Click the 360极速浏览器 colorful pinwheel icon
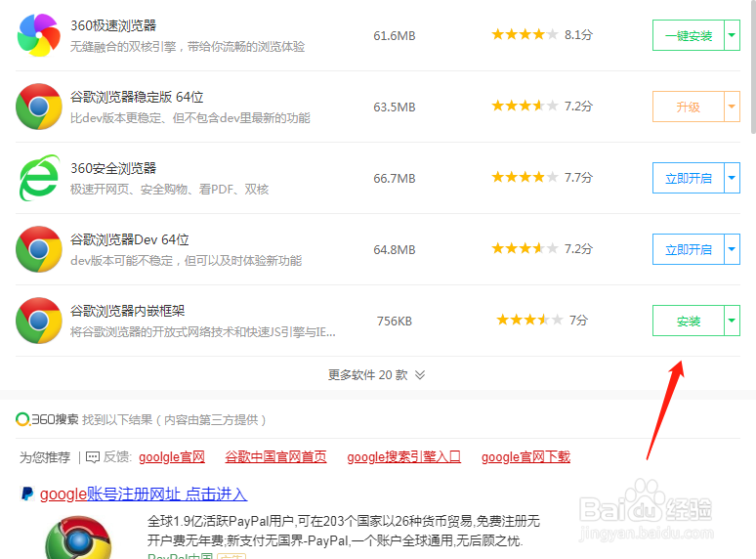This screenshot has width=756, height=559. [39, 35]
